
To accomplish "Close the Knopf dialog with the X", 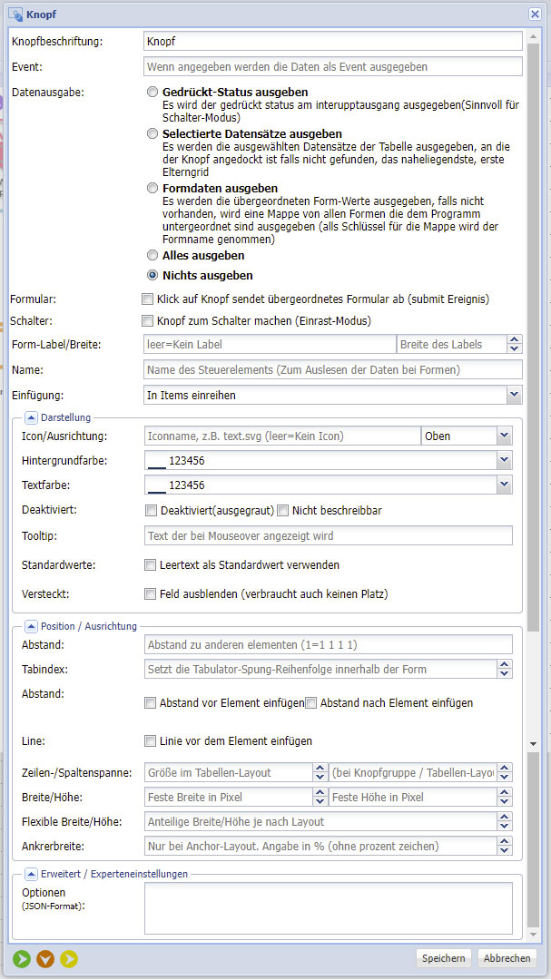I will pyautogui.click(x=536, y=14).
